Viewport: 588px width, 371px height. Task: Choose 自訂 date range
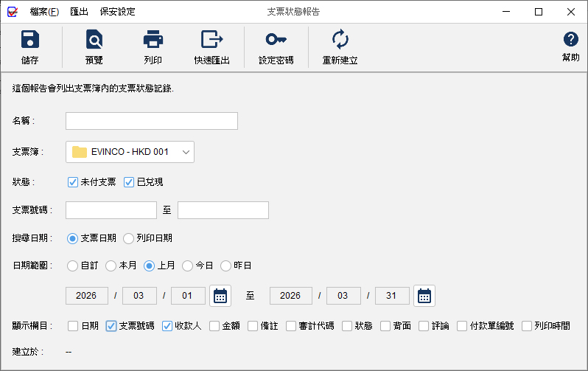click(72, 266)
